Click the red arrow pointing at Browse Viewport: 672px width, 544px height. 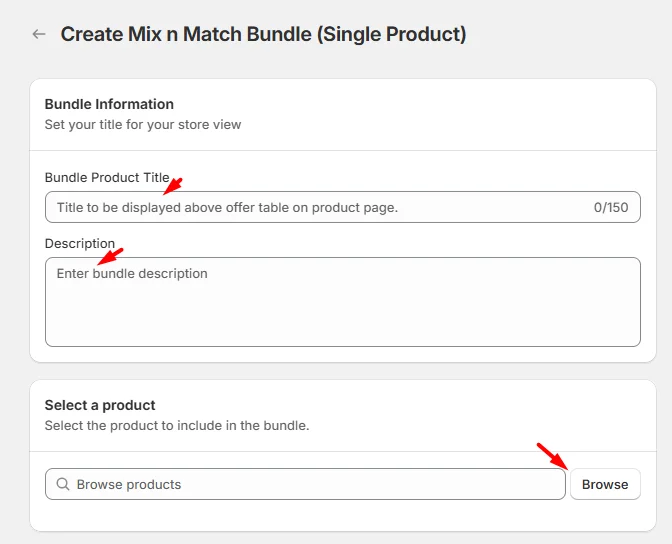pyautogui.click(x=552, y=457)
